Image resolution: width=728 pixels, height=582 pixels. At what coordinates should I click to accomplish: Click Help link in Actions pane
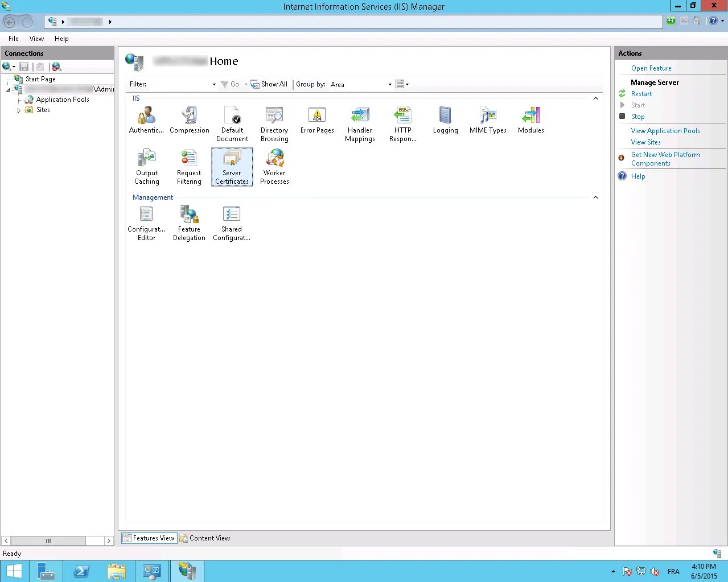(x=638, y=176)
